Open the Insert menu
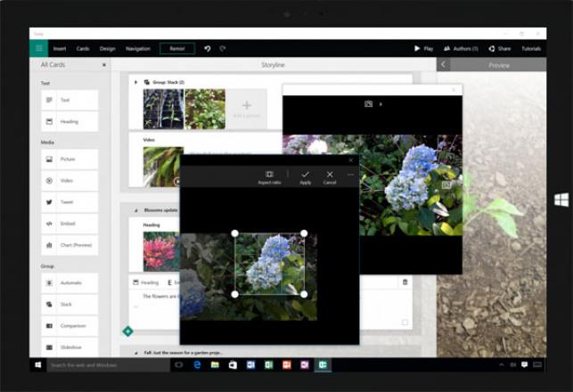This screenshot has height=392, width=573. coord(60,49)
